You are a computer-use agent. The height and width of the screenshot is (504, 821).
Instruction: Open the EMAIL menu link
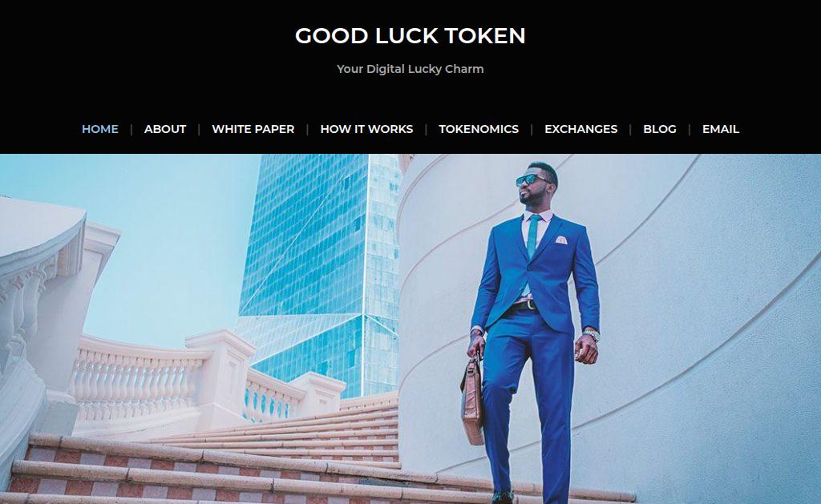pyautogui.click(x=721, y=129)
